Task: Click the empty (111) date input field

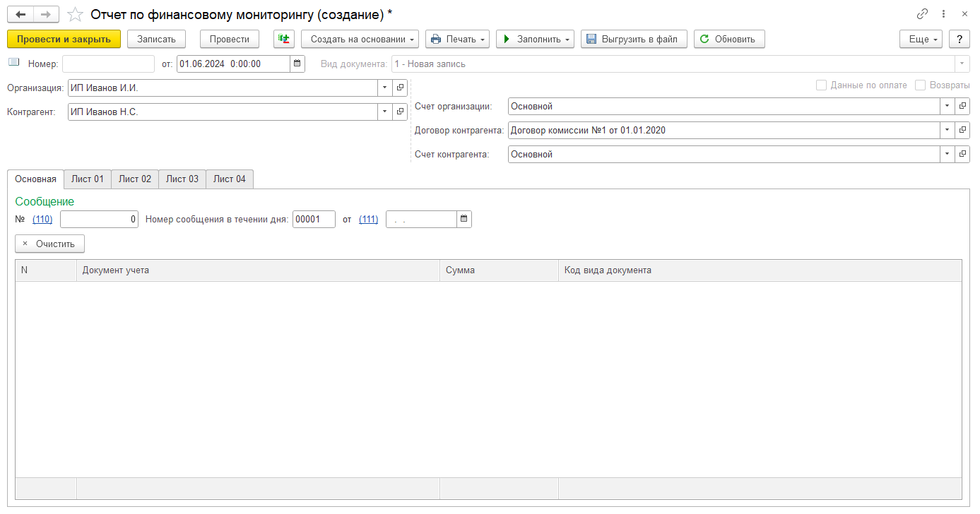Action: click(x=421, y=220)
